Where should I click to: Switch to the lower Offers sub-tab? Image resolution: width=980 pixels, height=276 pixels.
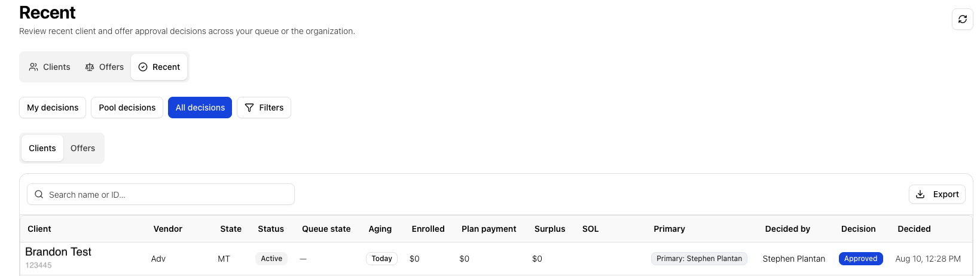[83, 148]
